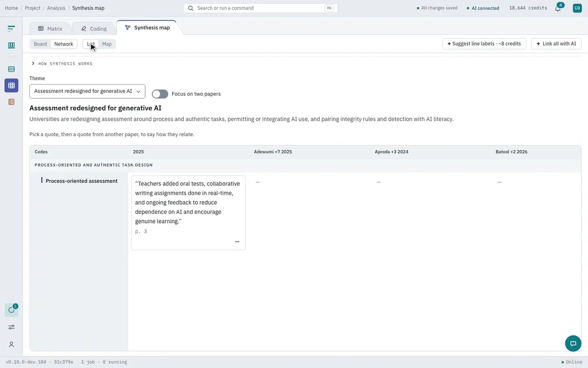Select the Network view option
588x368 pixels.
(64, 44)
